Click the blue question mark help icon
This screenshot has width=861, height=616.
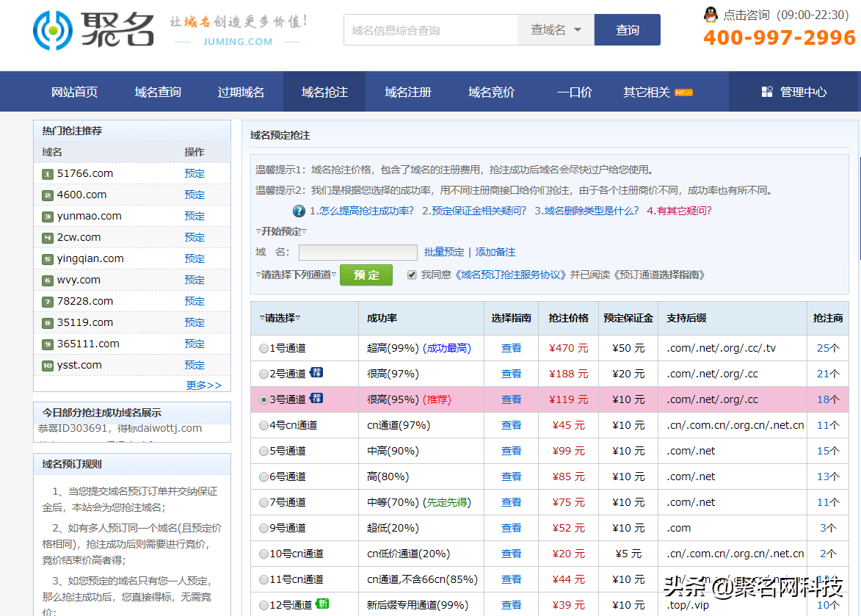pyautogui.click(x=299, y=211)
